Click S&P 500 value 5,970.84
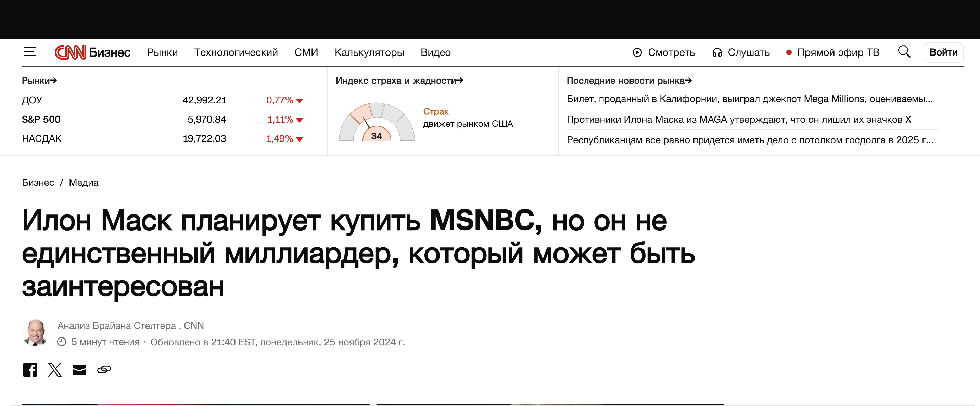 click(x=207, y=120)
